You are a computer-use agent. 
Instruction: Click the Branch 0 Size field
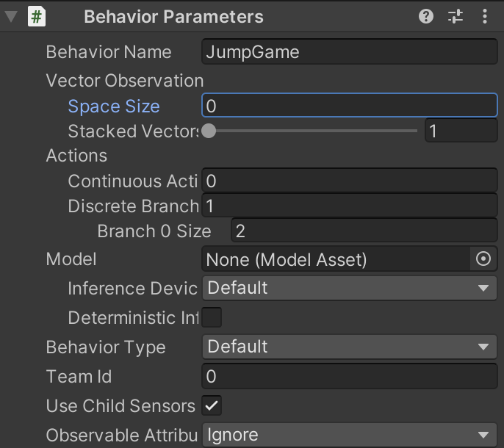[x=364, y=231]
